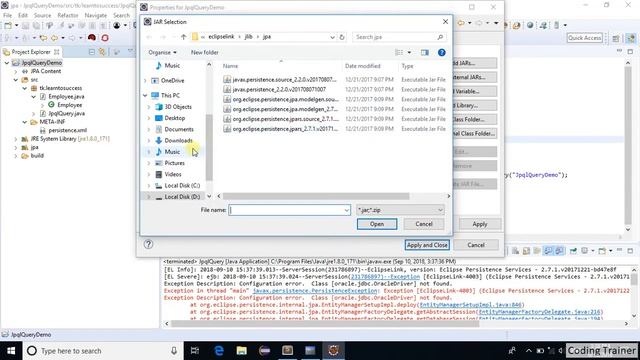
Task: Collapse the This PC node
Action: coord(145,96)
